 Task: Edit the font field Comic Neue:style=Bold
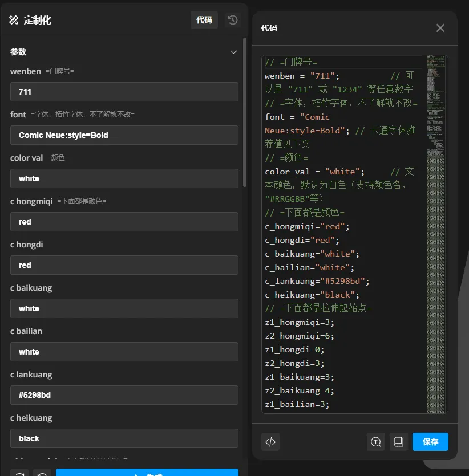pos(124,135)
